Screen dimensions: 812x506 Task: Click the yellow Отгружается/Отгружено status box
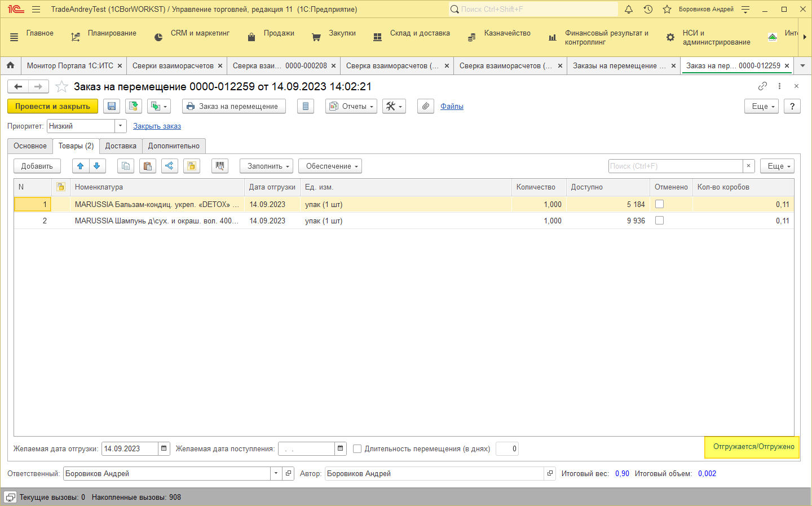pos(753,447)
